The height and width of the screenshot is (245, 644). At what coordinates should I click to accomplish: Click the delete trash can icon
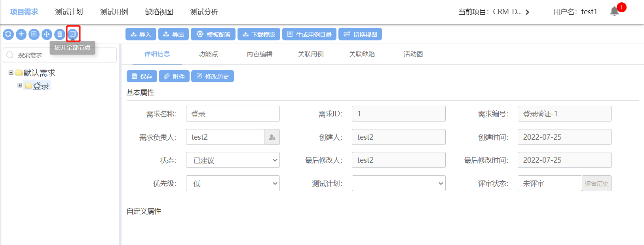[60, 34]
